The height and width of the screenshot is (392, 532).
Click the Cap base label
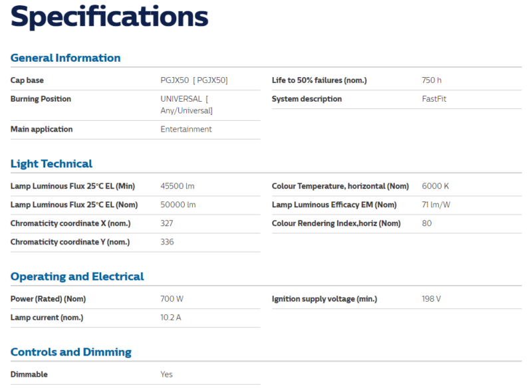27,80
